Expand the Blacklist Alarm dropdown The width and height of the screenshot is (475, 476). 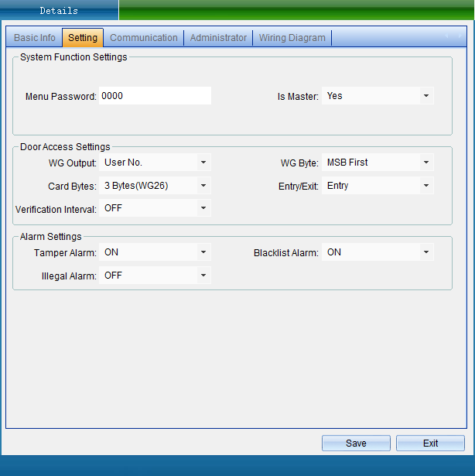(x=425, y=252)
